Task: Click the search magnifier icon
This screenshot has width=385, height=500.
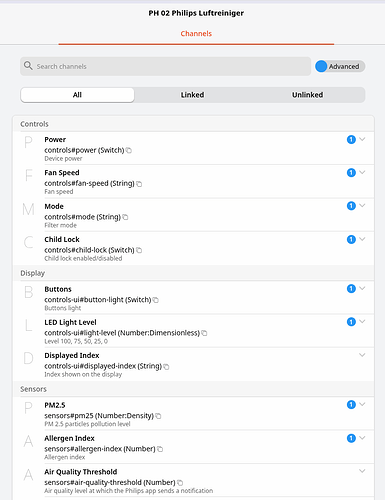Action: (28, 66)
